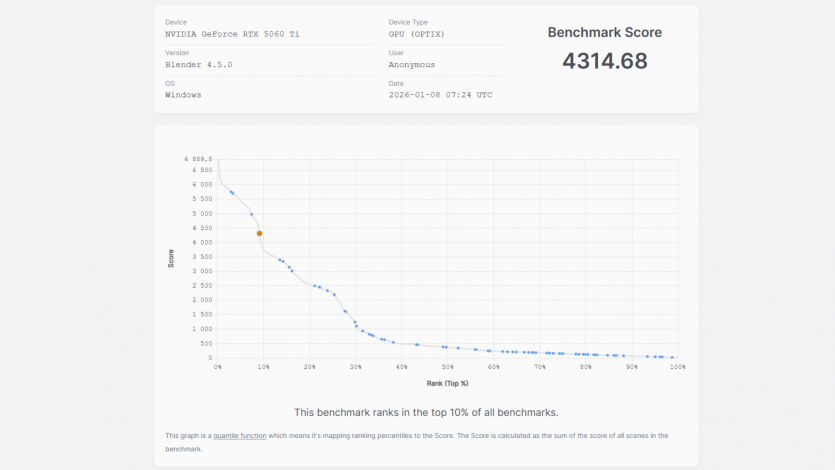Open the quantile function link
Screen dimensions: 835x470
tap(239, 436)
